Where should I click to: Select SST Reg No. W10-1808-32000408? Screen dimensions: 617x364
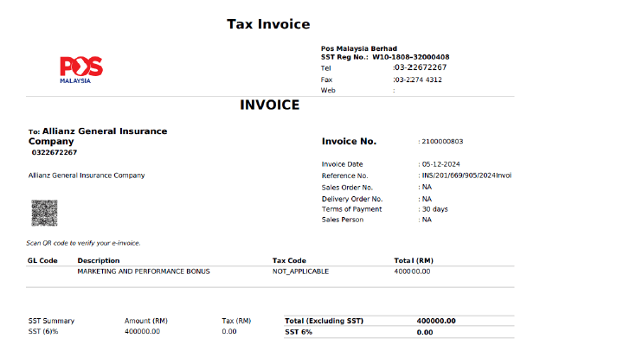coord(385,57)
